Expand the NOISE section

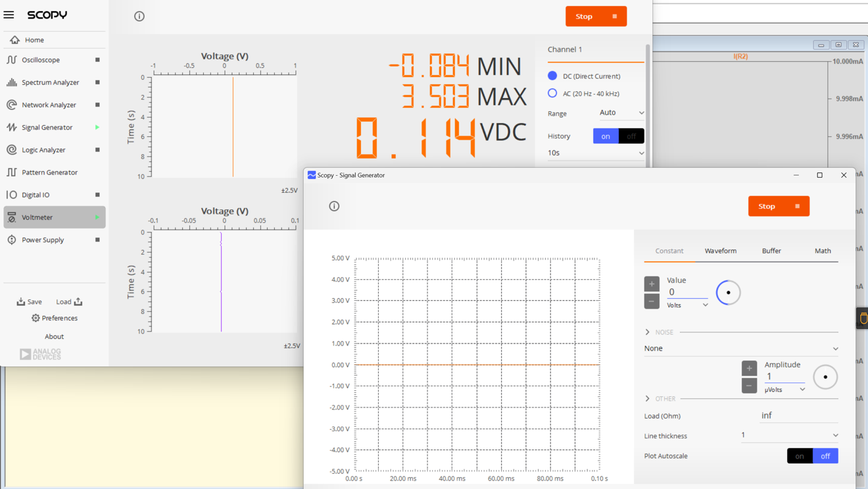(648, 332)
